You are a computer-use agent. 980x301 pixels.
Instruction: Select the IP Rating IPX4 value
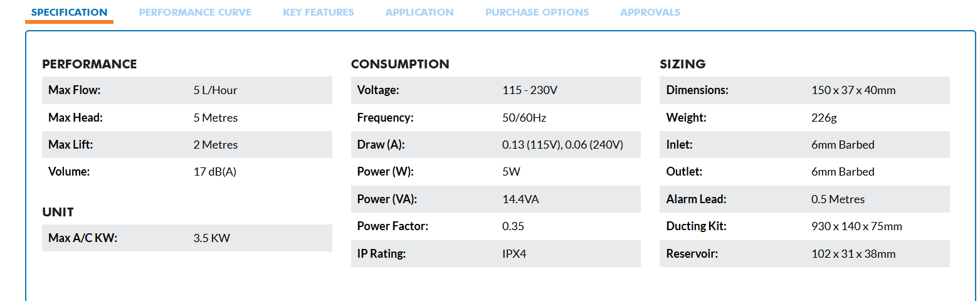[514, 254]
